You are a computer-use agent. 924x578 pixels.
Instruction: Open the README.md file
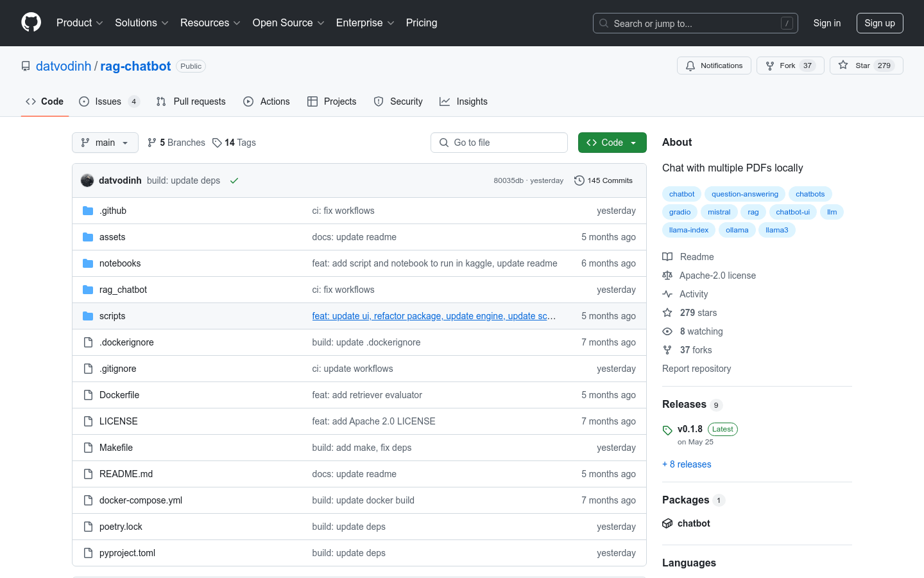click(x=126, y=474)
